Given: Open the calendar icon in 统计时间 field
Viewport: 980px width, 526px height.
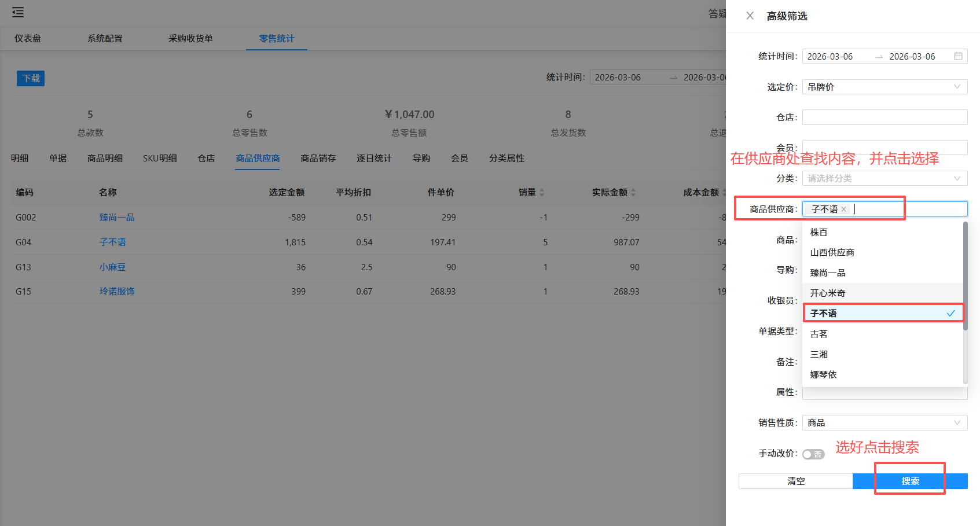Looking at the screenshot, I should (959, 56).
